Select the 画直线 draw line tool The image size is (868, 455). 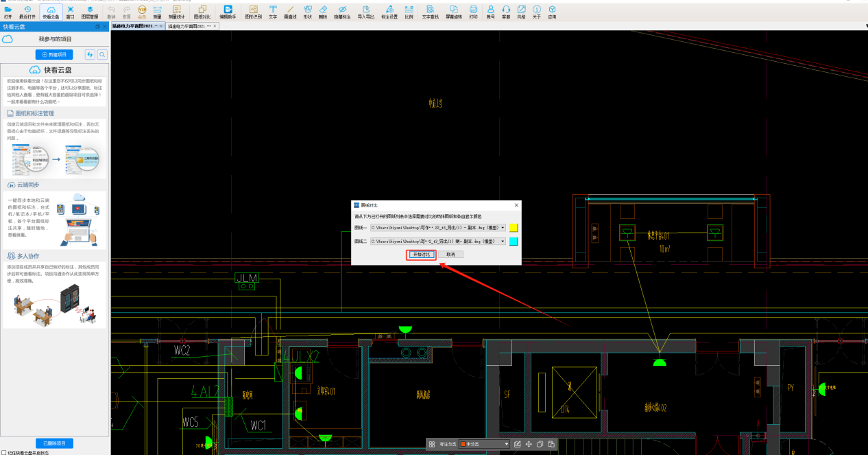[290, 11]
